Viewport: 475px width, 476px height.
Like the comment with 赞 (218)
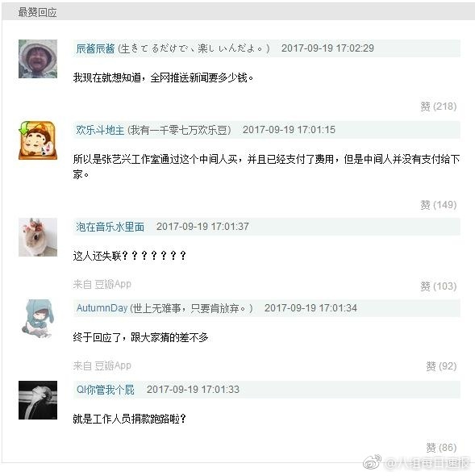[x=438, y=106]
